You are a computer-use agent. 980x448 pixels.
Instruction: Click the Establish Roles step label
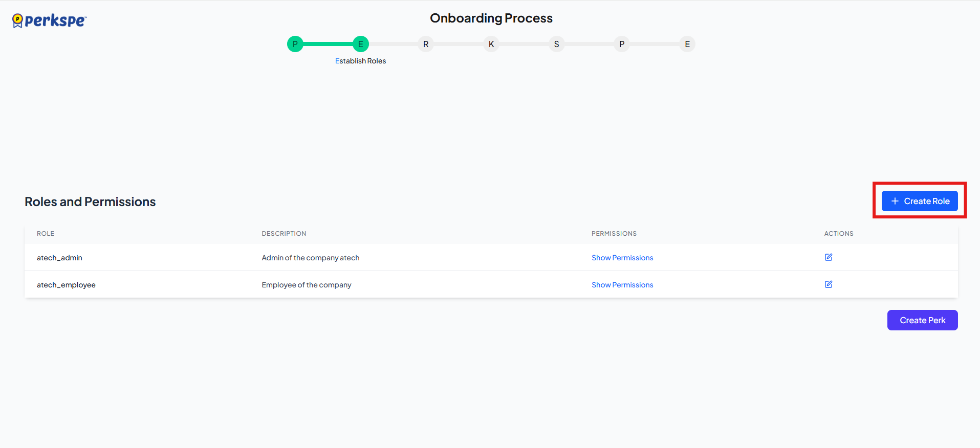[x=360, y=61]
